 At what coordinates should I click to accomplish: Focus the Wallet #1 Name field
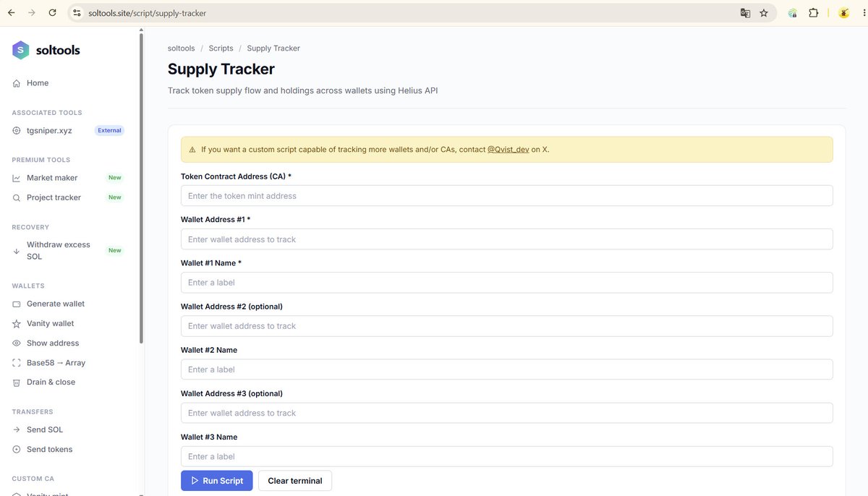[507, 283]
